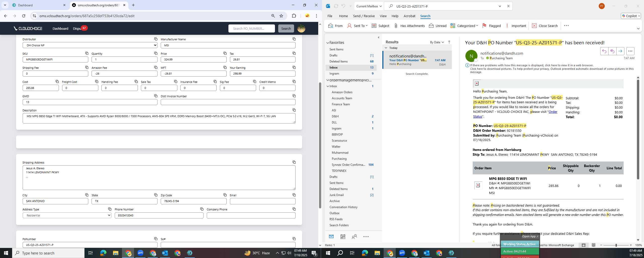Copy the Zip Code value

225,195
